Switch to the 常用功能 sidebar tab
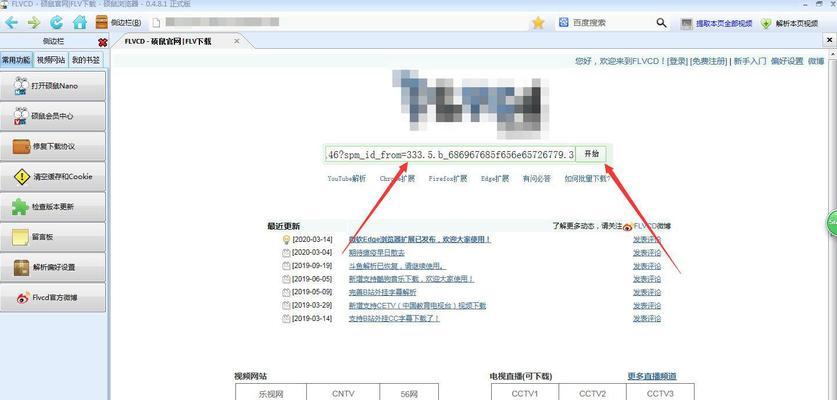This screenshot has height=400, width=837. click(x=16, y=60)
